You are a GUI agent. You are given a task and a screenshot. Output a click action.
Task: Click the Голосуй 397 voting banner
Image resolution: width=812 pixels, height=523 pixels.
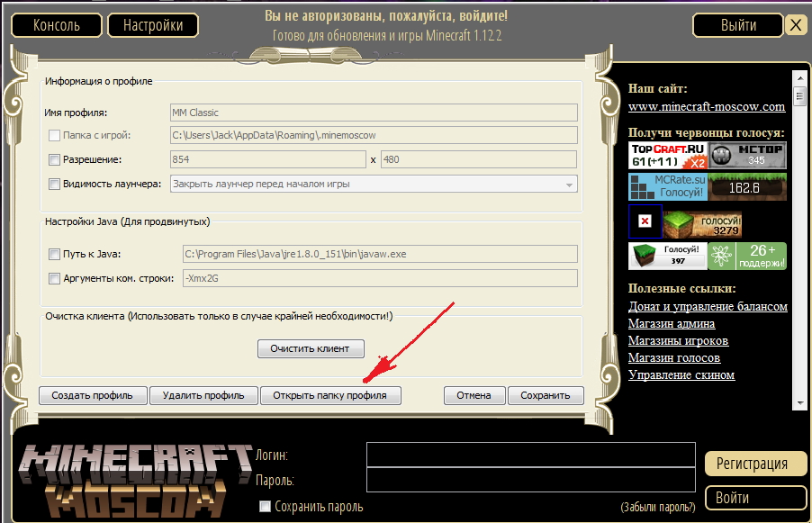(667, 256)
